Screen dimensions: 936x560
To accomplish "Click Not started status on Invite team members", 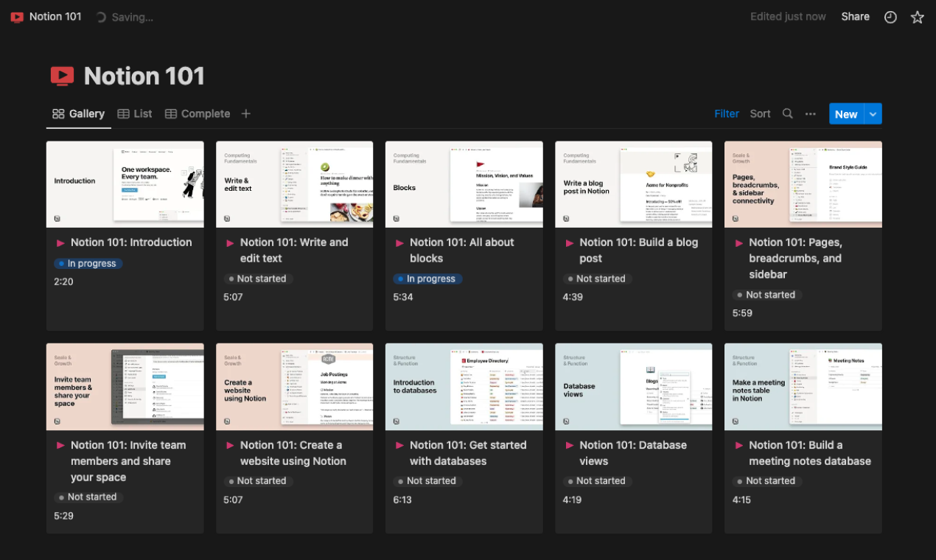I will click(x=89, y=497).
